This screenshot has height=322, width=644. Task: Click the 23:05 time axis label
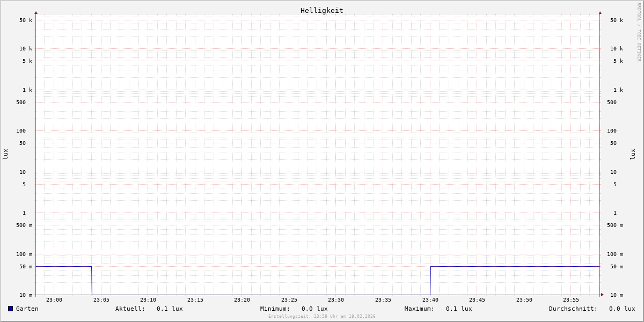[101, 300]
